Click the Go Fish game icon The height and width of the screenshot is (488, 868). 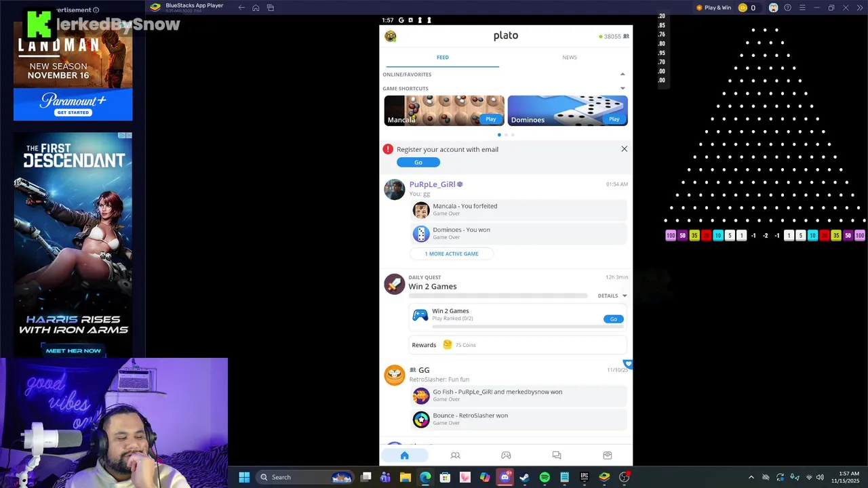point(421,396)
